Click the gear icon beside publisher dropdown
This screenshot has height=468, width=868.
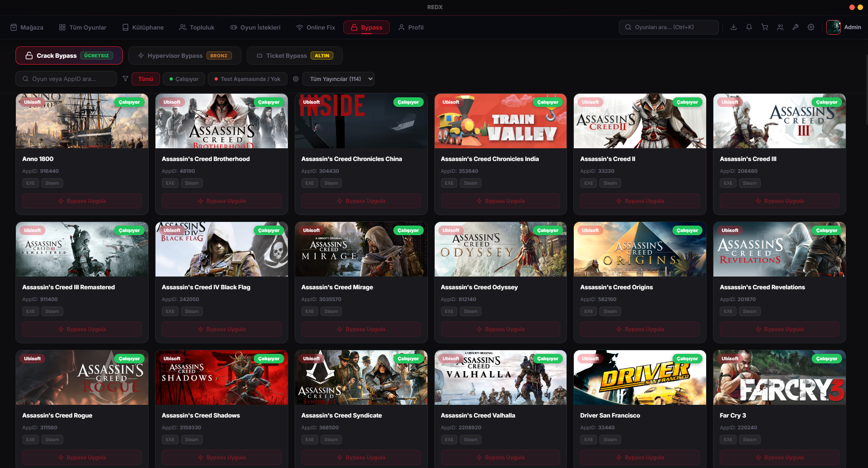click(296, 79)
